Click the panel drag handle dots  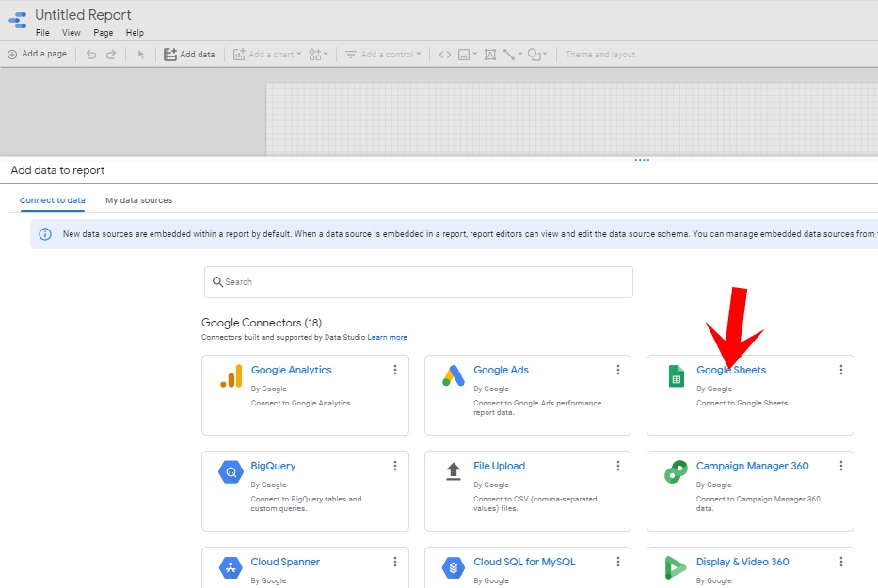point(642,160)
